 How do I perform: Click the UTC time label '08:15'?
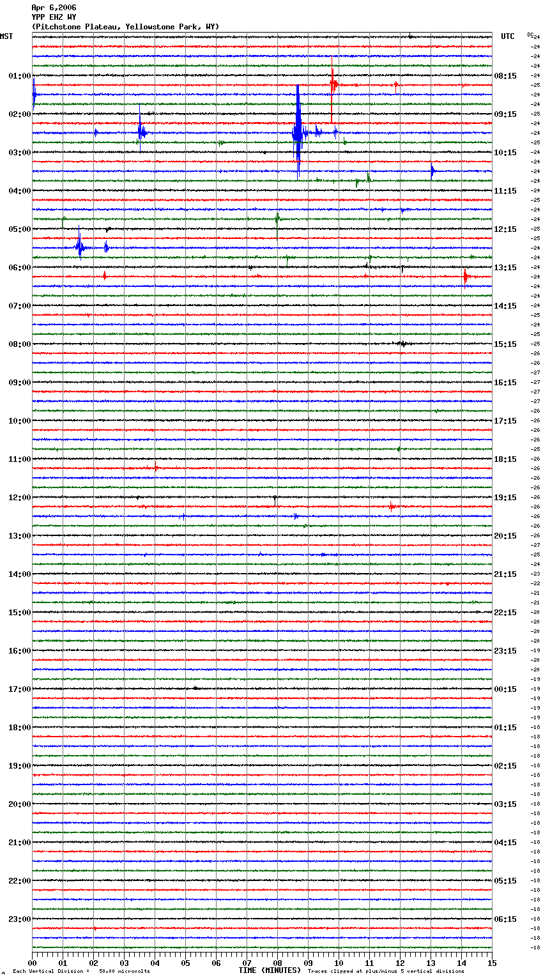click(505, 76)
